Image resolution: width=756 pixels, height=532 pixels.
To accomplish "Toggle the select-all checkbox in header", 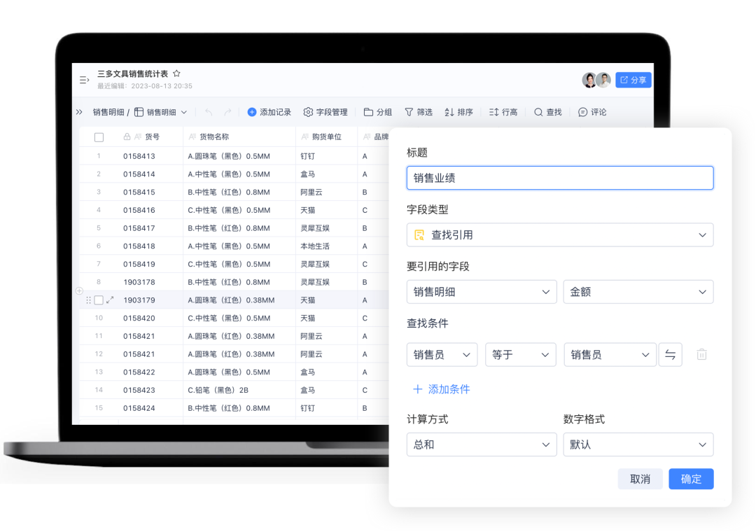I will coord(99,137).
